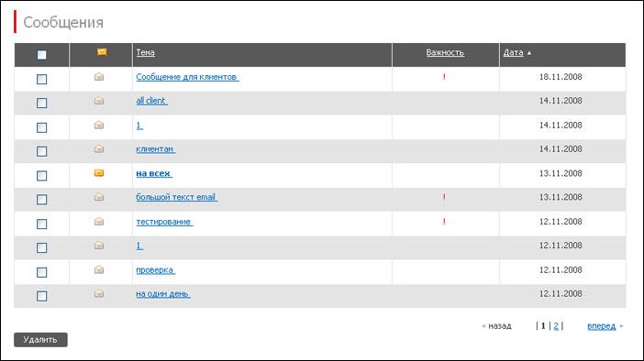This screenshot has width=644, height=361.
Task: Open the тестирование message
Action: (164, 222)
